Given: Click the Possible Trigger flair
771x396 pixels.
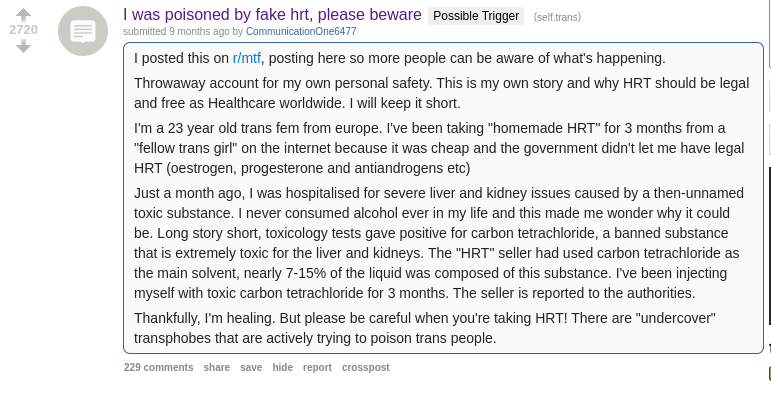Looking at the screenshot, I should [x=476, y=16].
